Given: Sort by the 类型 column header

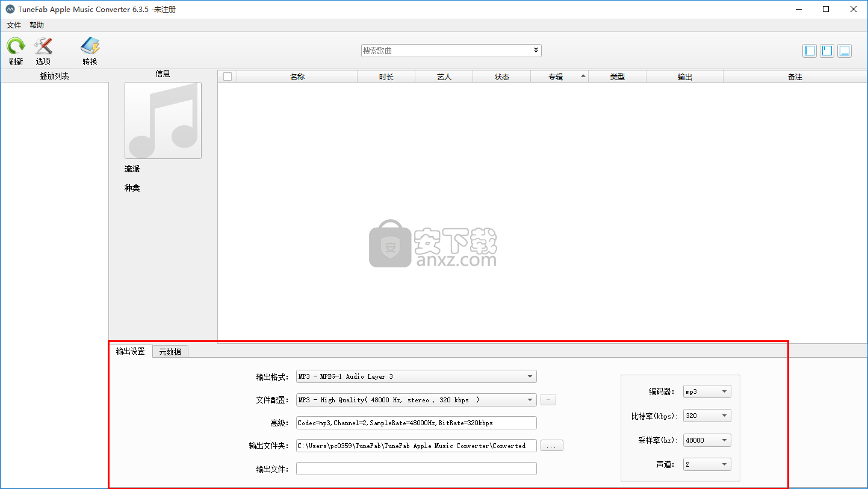Looking at the screenshot, I should click(x=618, y=76).
